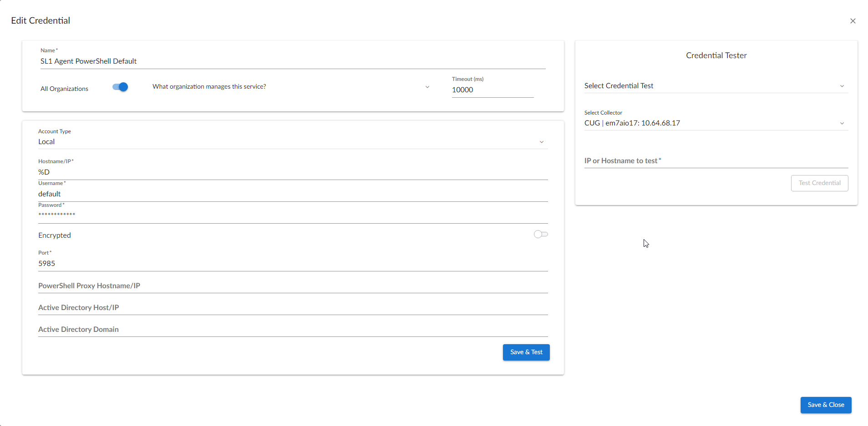Click the Save & Test button

(526, 352)
